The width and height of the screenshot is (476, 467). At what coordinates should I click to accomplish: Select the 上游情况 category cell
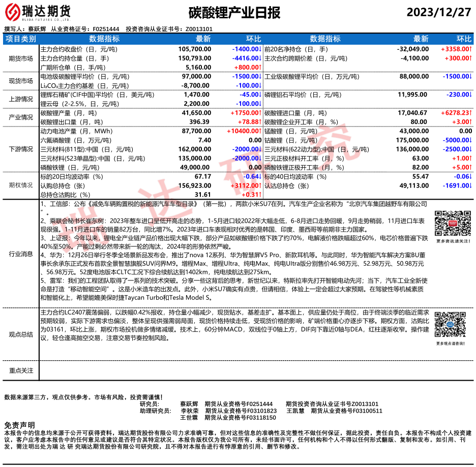point(21,99)
